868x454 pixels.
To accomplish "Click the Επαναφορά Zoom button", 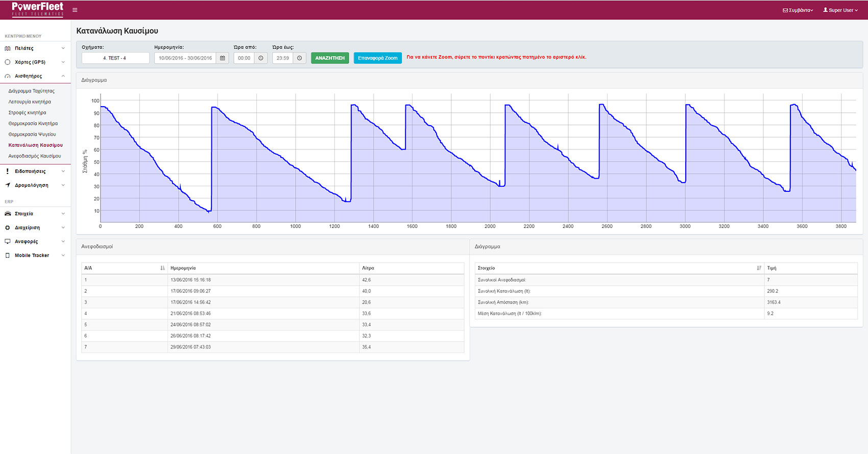I will [x=377, y=58].
